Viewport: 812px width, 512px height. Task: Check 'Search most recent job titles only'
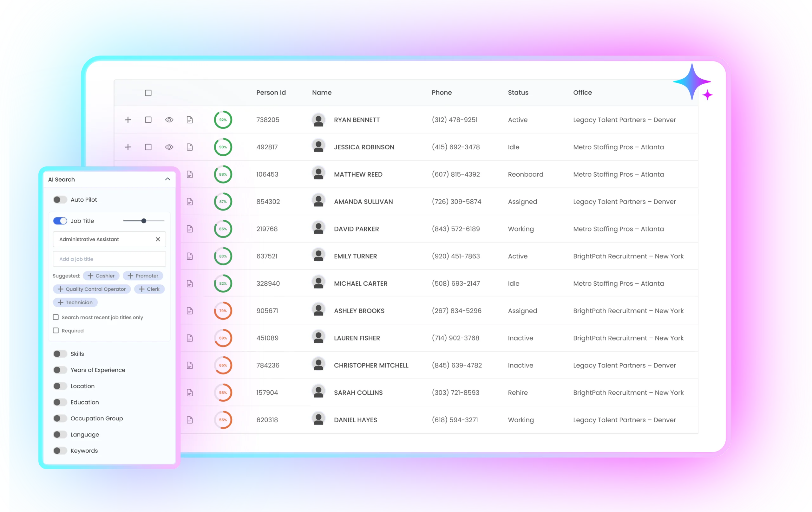56,317
